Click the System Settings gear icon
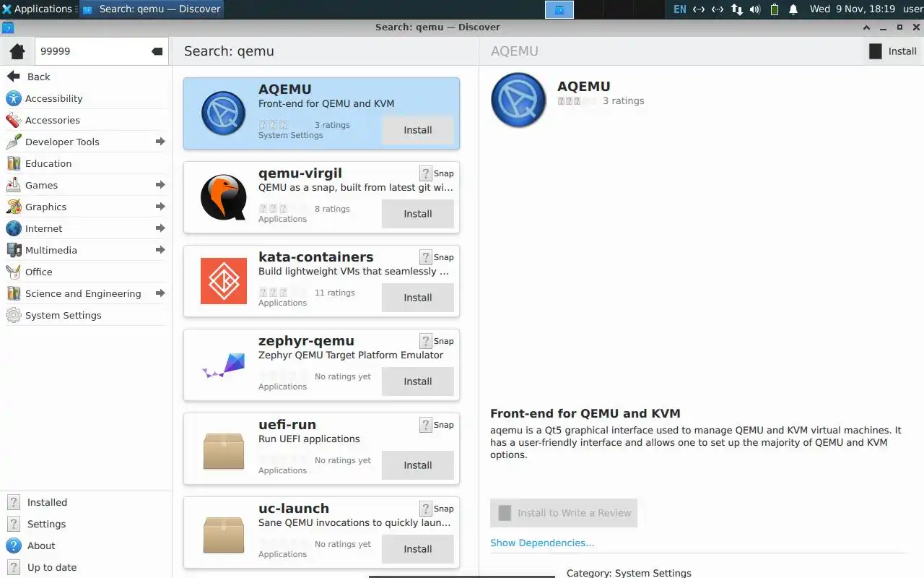Image resolution: width=924 pixels, height=578 pixels. 13,315
